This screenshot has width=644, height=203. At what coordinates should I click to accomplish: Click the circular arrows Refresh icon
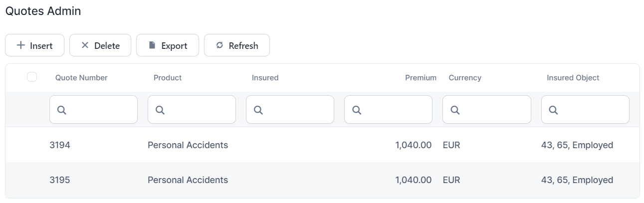[219, 45]
